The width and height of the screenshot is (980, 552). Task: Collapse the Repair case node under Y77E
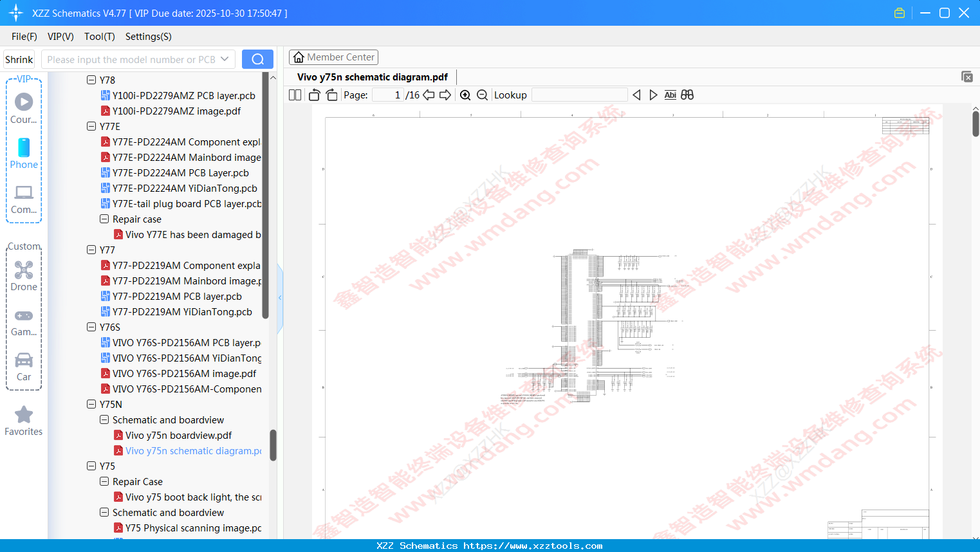pos(104,219)
